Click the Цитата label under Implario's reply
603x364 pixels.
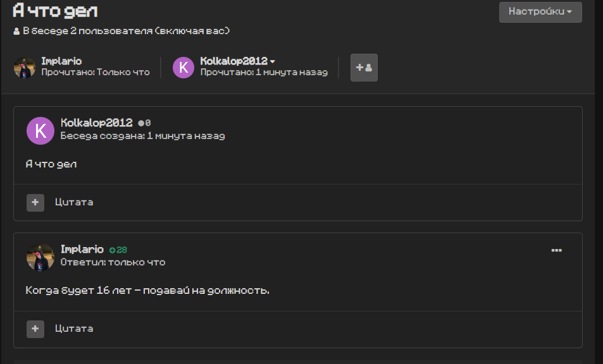point(74,329)
